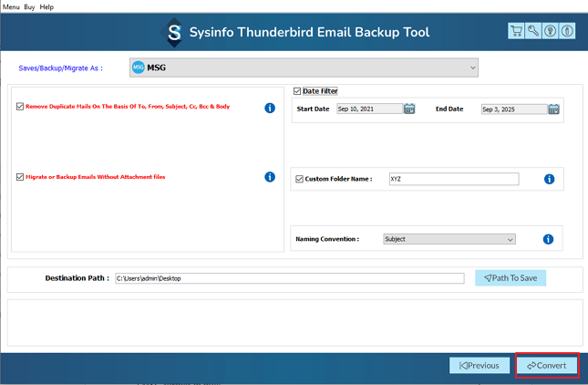
Task: Open the help question mark icon
Action: [550, 31]
